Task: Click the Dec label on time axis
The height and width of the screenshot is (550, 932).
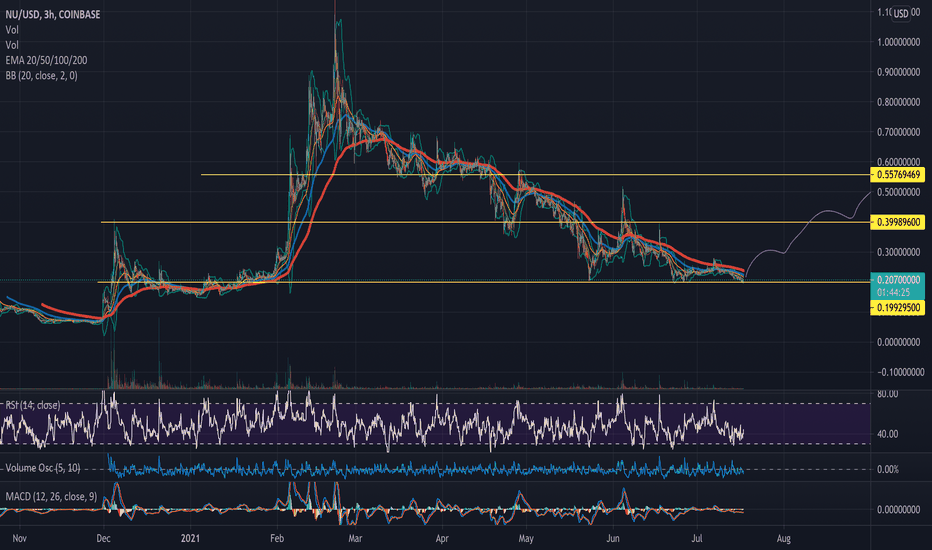Action: [103, 539]
